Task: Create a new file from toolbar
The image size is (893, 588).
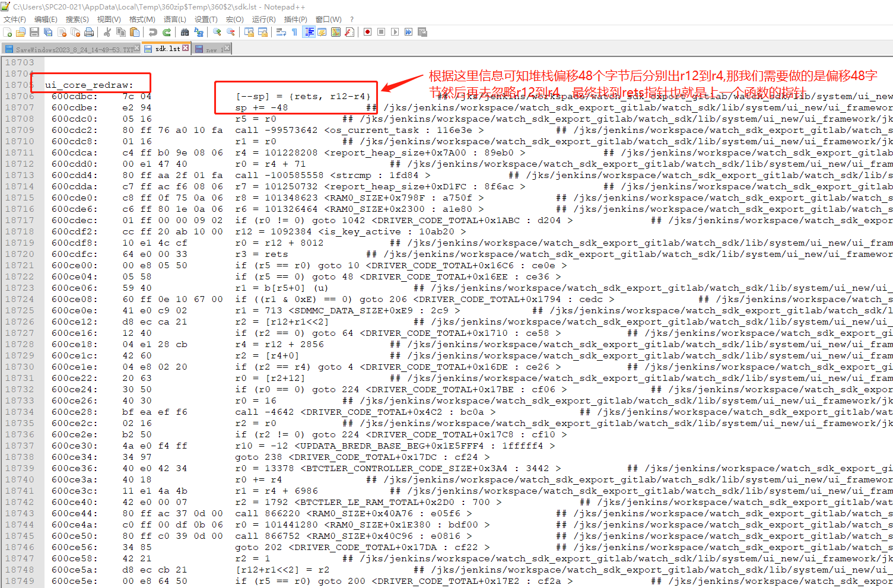Action: 8,32
